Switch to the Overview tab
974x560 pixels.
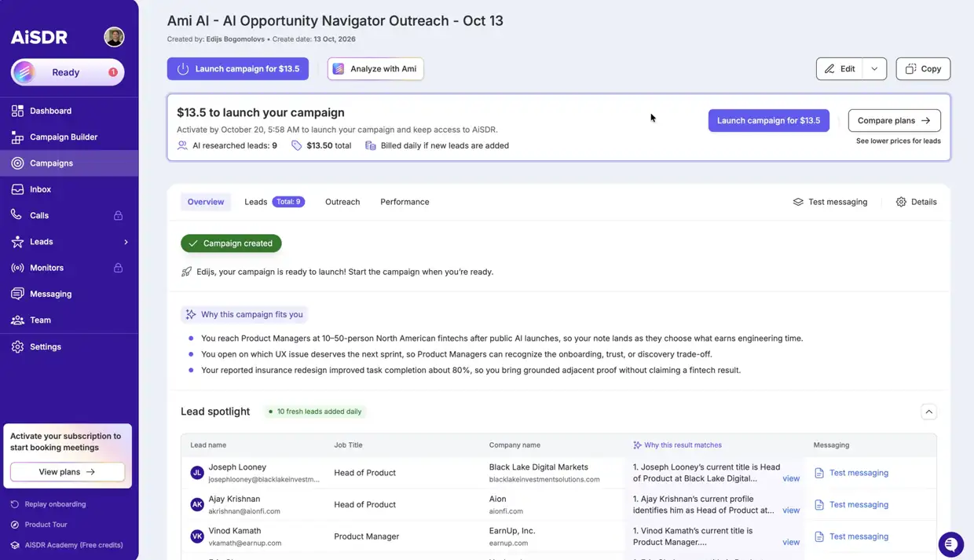tap(206, 202)
